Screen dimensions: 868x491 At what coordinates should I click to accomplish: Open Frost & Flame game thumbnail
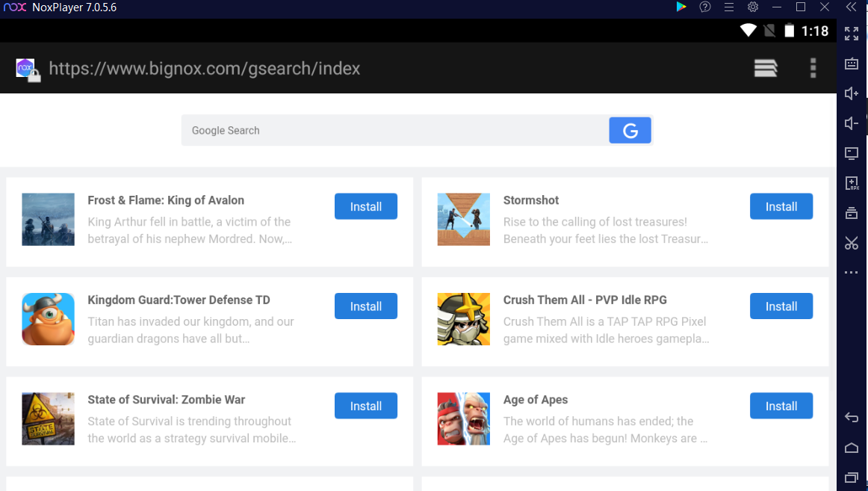coord(48,219)
